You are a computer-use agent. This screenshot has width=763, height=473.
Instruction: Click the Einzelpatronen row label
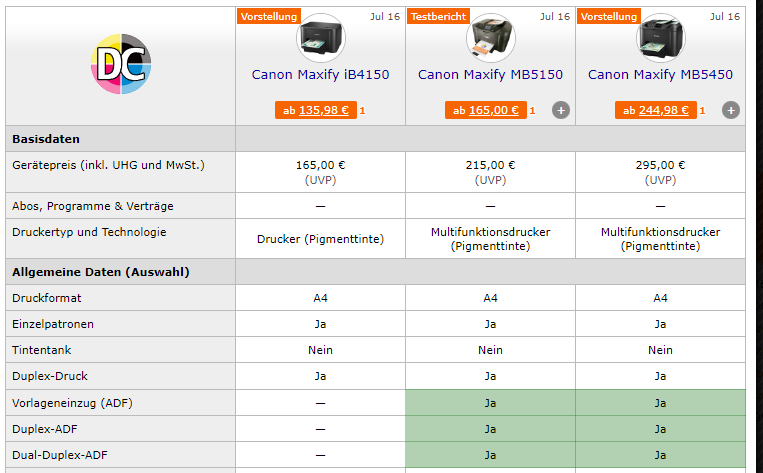coord(53,324)
